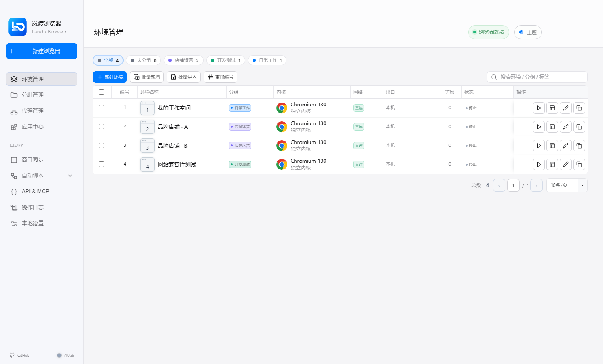Open window layout icon for 品牌店铺 · B
603x364 pixels.
tap(552, 146)
